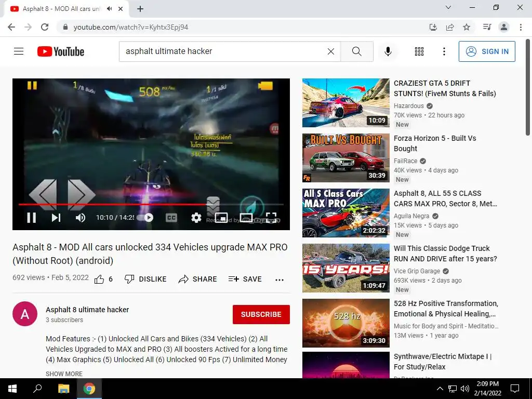Switch to theater mode

pyautogui.click(x=246, y=218)
